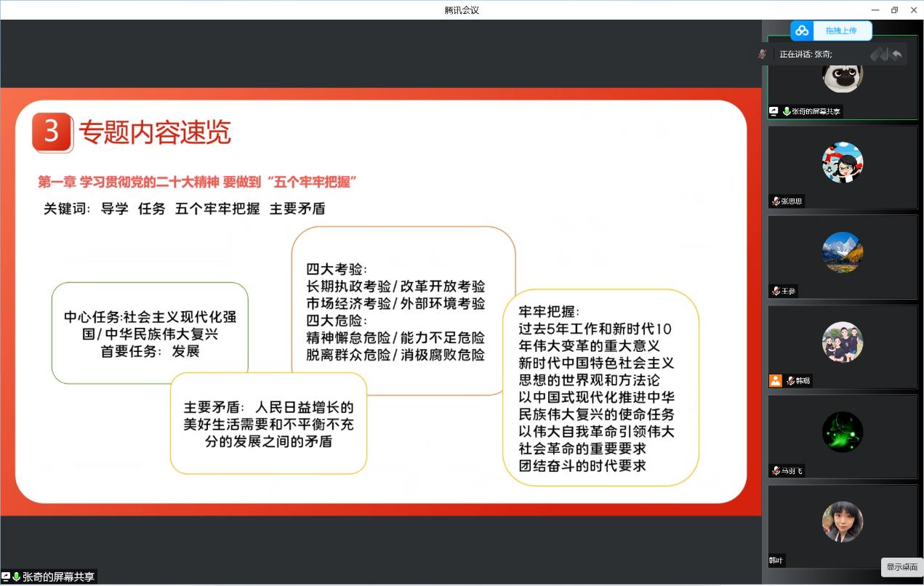Image resolution: width=924 pixels, height=586 pixels.
Task: Click the orange host badge icon by 韩琨
Action: click(x=776, y=381)
